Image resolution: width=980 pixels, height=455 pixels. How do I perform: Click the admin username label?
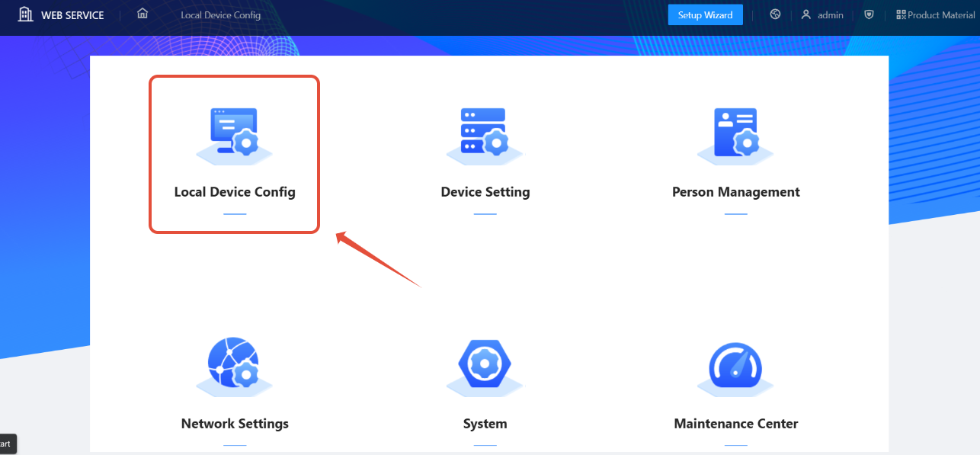click(x=831, y=15)
